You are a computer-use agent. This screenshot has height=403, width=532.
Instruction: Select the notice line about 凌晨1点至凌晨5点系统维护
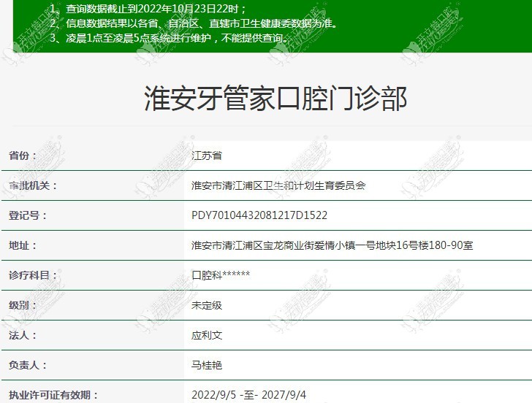pos(169,38)
